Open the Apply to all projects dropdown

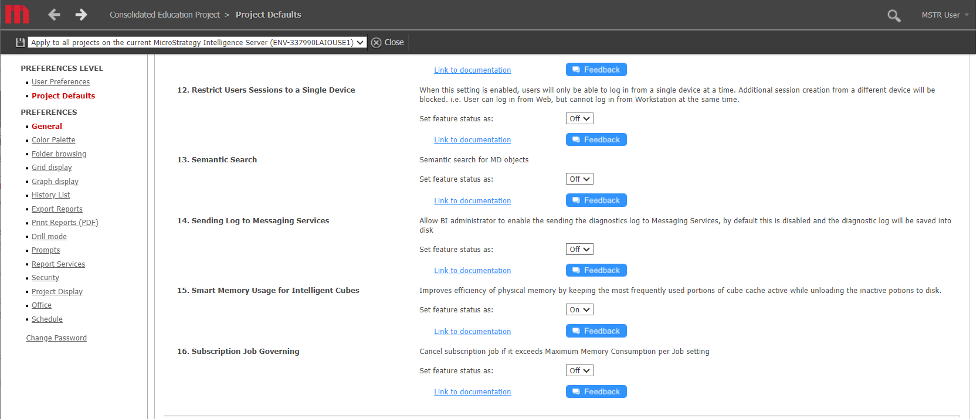click(x=197, y=43)
